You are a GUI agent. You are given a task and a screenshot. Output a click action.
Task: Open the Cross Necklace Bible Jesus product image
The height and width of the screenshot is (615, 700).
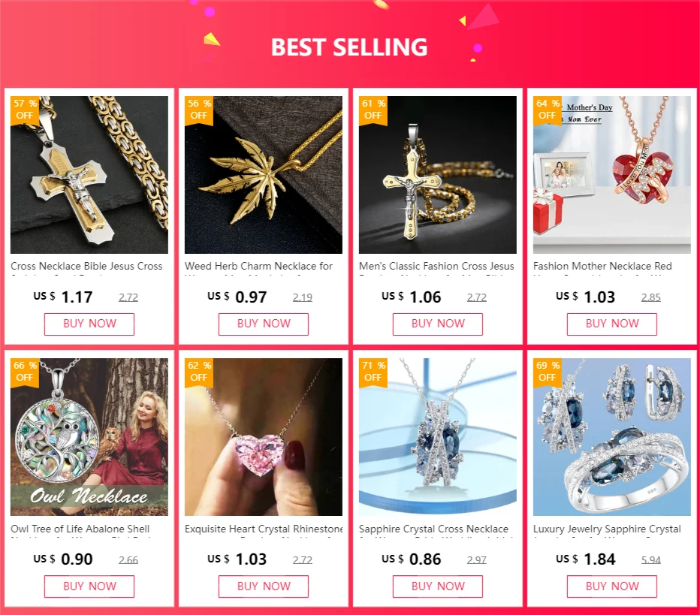tap(89, 175)
